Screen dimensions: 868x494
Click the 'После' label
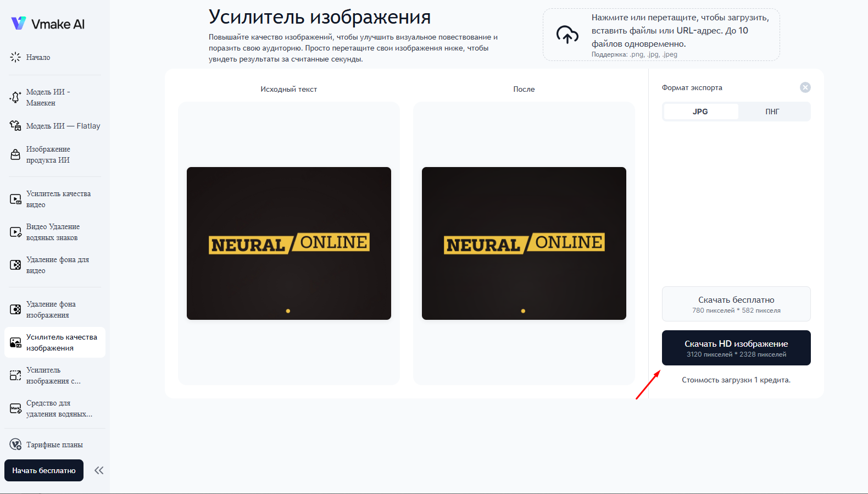524,89
